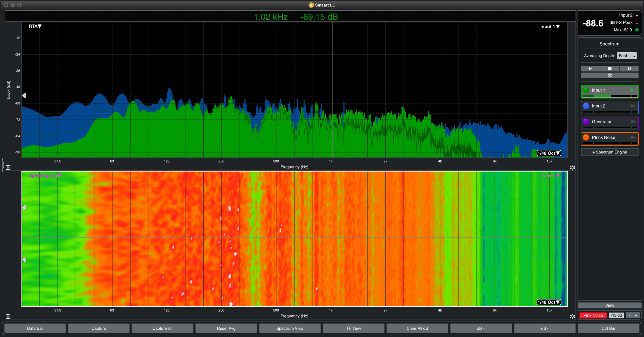Start measurement with the play button

590,69
